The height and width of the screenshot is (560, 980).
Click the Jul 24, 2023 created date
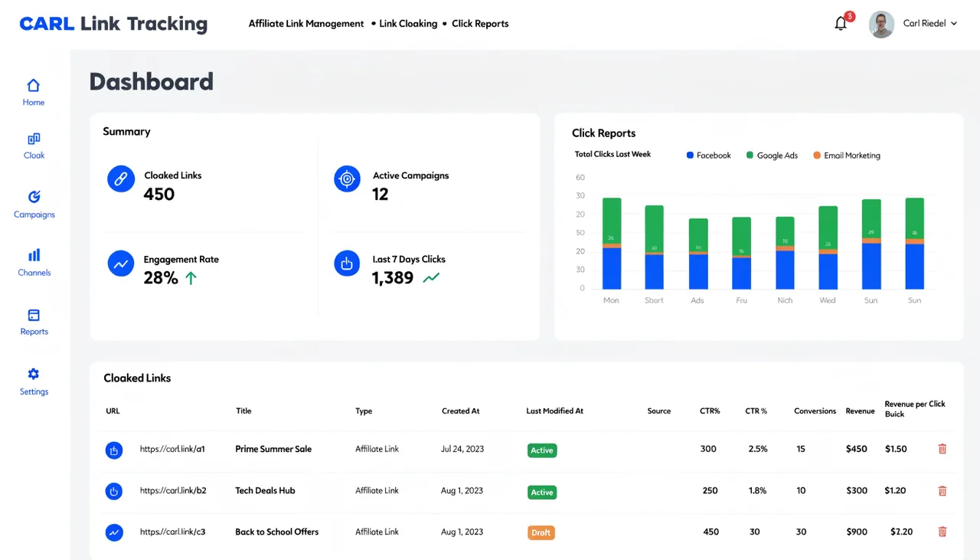coord(462,449)
